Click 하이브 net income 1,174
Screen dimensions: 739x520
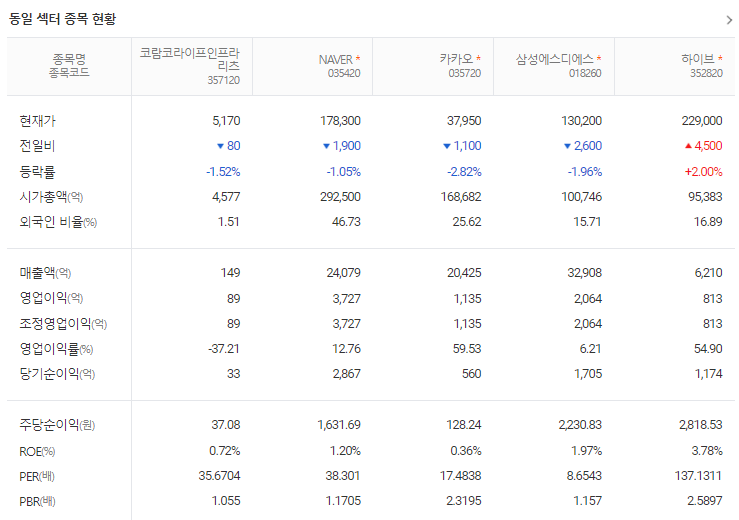coord(708,374)
